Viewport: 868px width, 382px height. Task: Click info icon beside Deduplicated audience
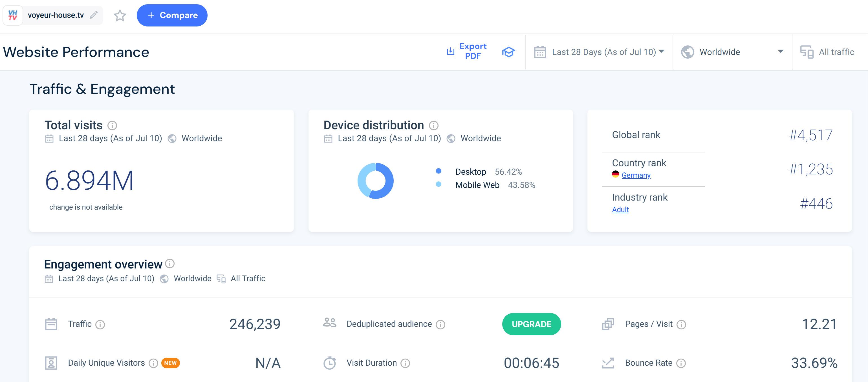(440, 325)
